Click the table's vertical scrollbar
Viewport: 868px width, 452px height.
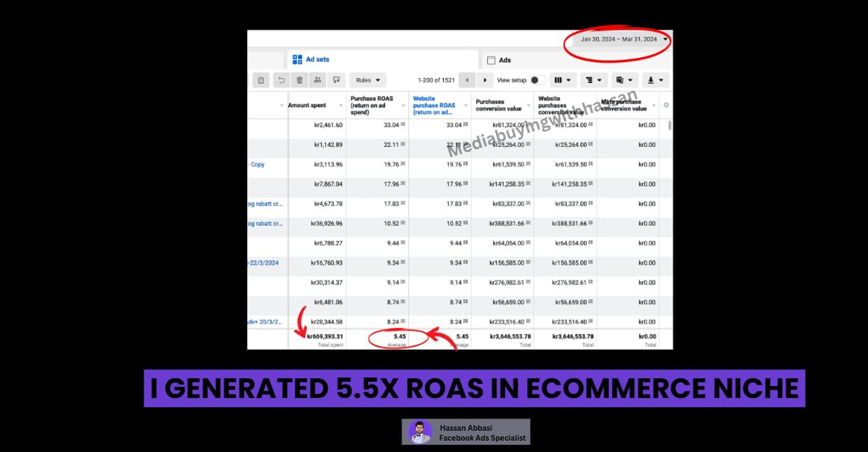pyautogui.click(x=670, y=126)
